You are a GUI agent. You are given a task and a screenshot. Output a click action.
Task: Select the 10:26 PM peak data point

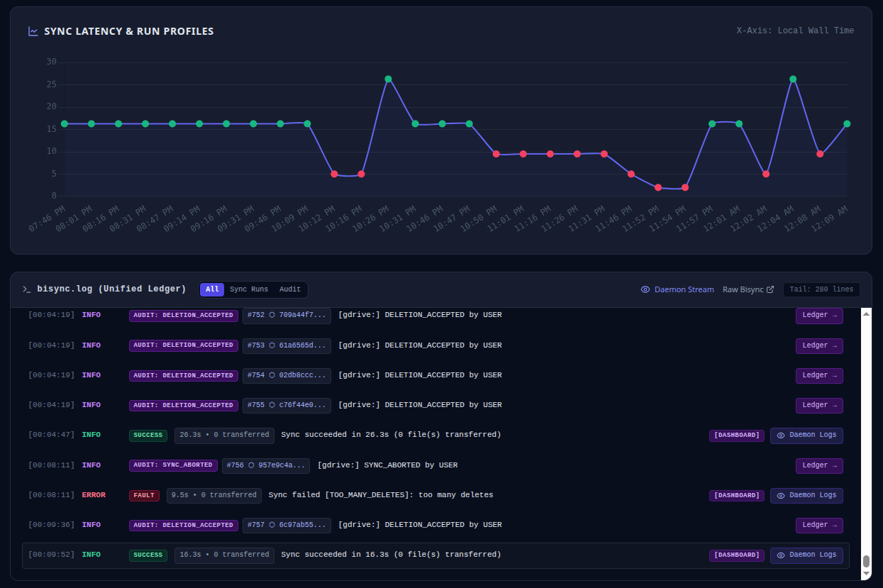[x=388, y=79]
